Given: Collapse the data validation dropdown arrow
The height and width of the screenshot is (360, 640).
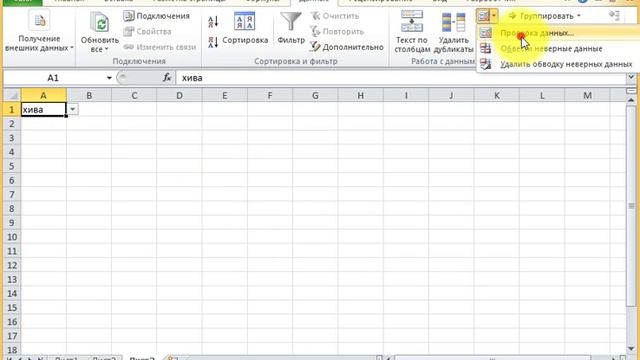Looking at the screenshot, I should click(494, 16).
